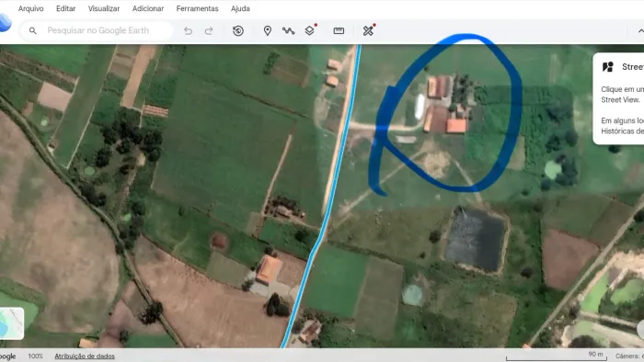Collapse the toolbar with the chevron arrow
Viewport: 644px width, 362px height.
(x=640, y=30)
